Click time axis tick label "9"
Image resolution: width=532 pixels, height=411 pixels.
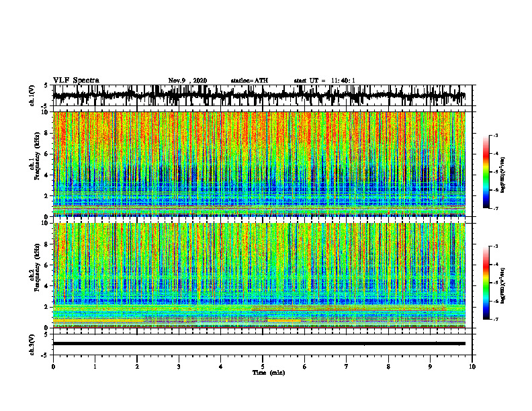coord(430,367)
